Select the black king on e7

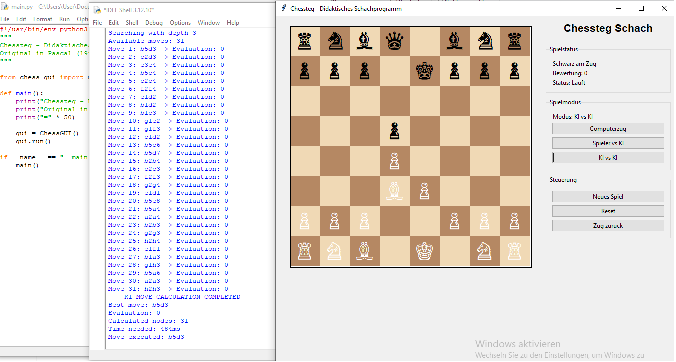pyautogui.click(x=425, y=71)
